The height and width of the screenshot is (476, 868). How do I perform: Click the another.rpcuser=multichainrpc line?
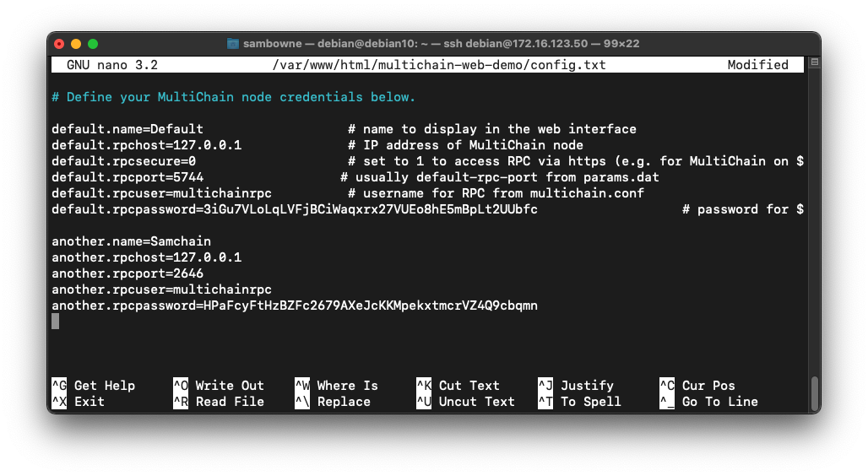[161, 289]
